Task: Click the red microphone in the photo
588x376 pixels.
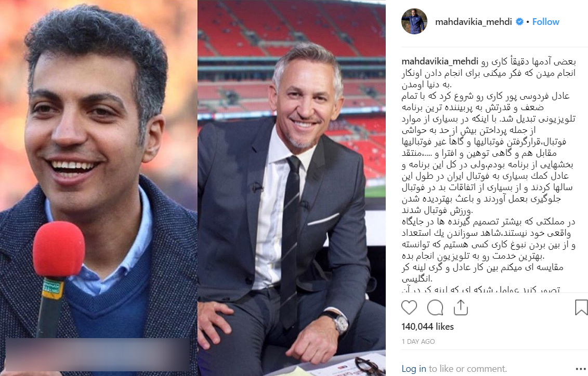Action: (x=58, y=250)
